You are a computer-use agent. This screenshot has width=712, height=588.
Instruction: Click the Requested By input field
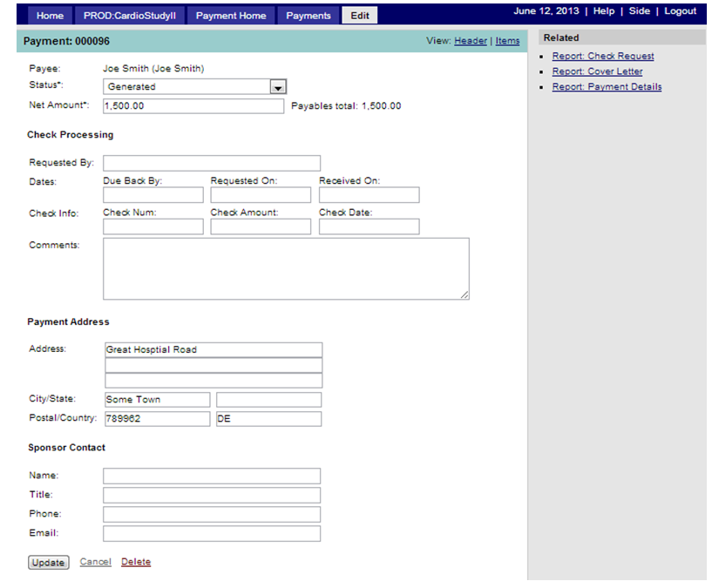click(211, 163)
